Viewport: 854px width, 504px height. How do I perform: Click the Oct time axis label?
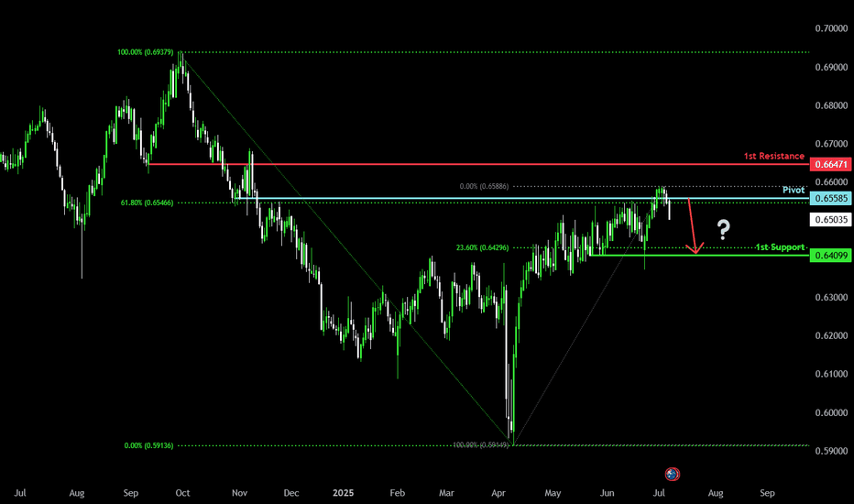pyautogui.click(x=182, y=493)
